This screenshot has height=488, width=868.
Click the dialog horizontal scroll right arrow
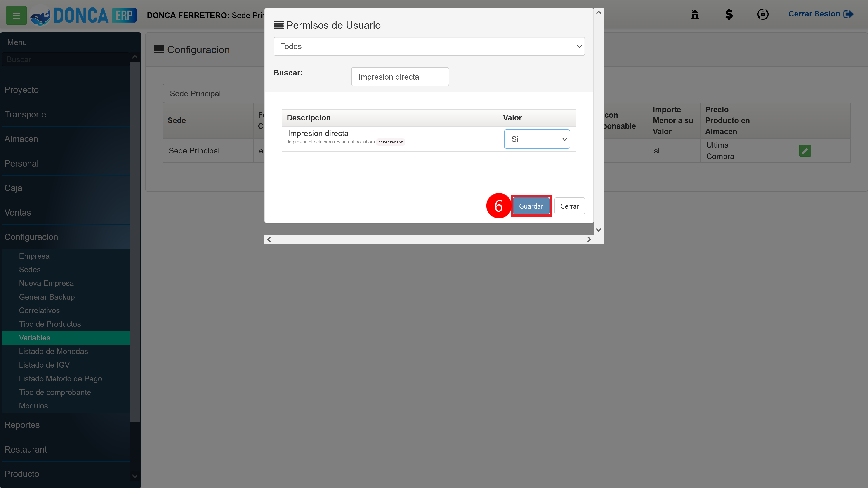click(589, 239)
